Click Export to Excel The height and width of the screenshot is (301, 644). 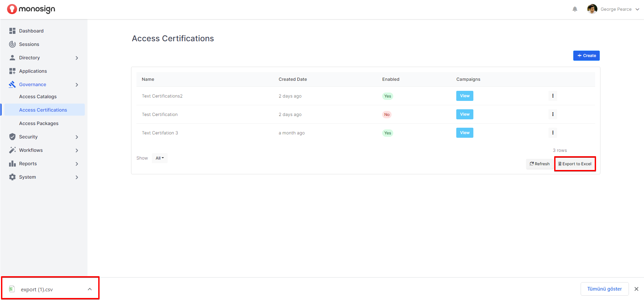point(575,164)
